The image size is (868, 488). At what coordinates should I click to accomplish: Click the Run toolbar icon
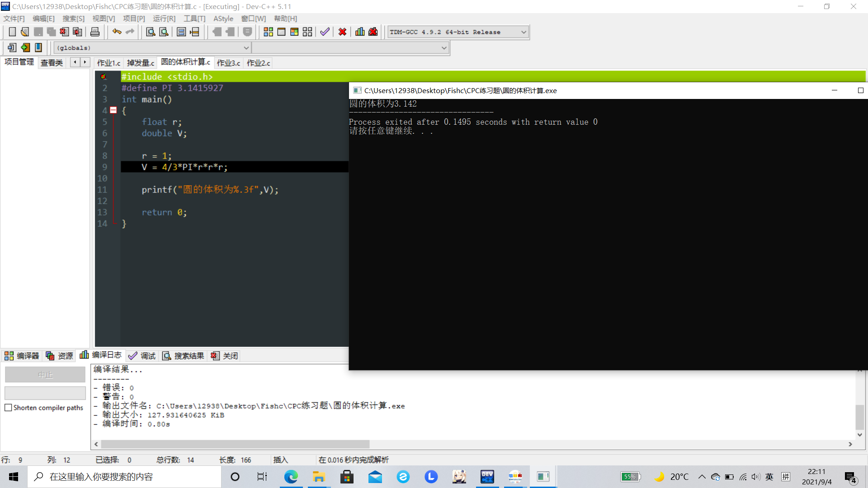281,32
